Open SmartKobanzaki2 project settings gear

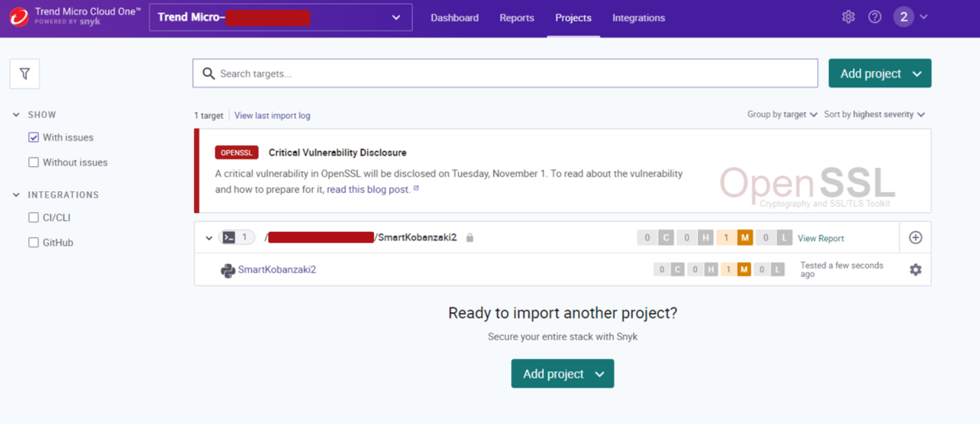(915, 270)
